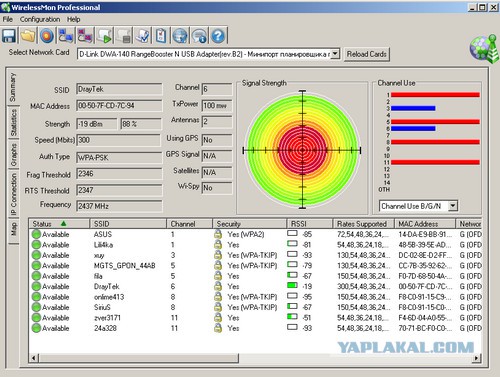The height and width of the screenshot is (377, 500).
Task: Click the horizontal scrollbar thumb
Action: tap(138, 358)
